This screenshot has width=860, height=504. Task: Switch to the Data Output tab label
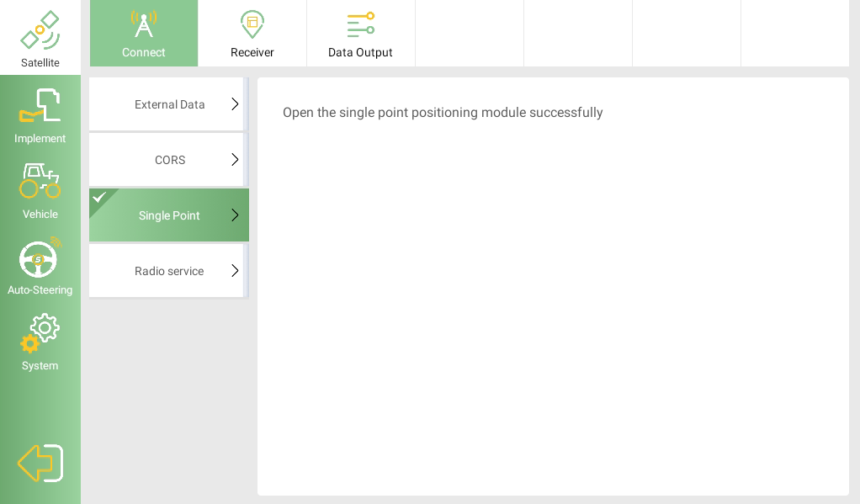[x=360, y=52]
